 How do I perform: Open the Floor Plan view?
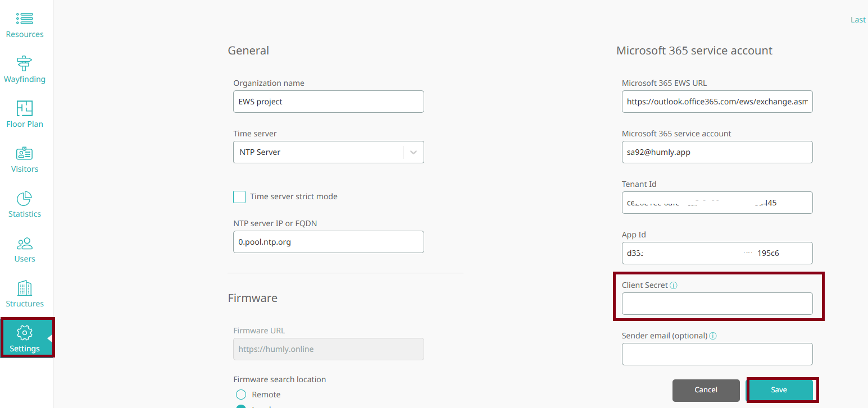point(24,114)
